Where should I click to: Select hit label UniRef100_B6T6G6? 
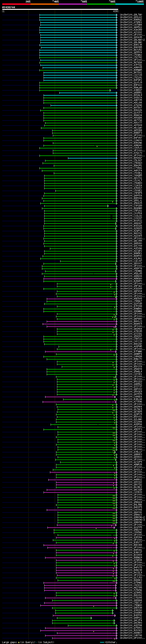[131, 63]
